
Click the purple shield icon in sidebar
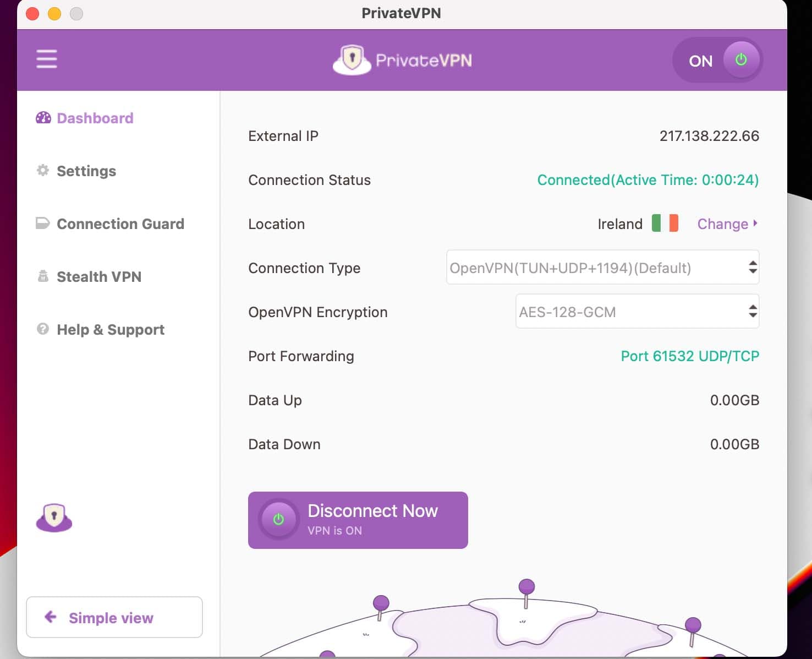coord(54,518)
